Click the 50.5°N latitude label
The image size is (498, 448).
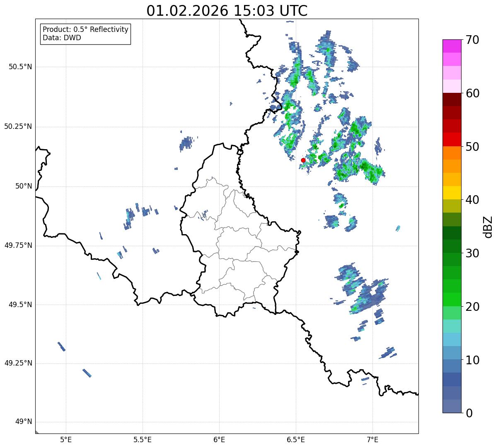20,67
